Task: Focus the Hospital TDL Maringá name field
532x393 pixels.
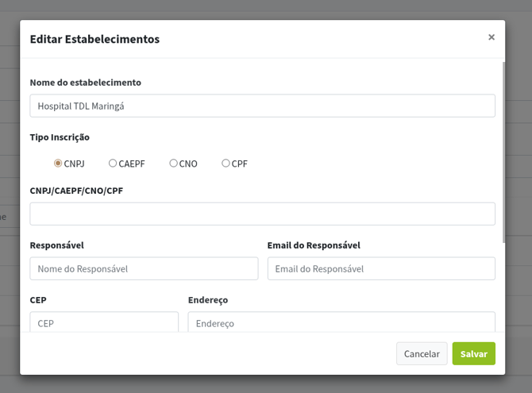Action: [x=262, y=106]
